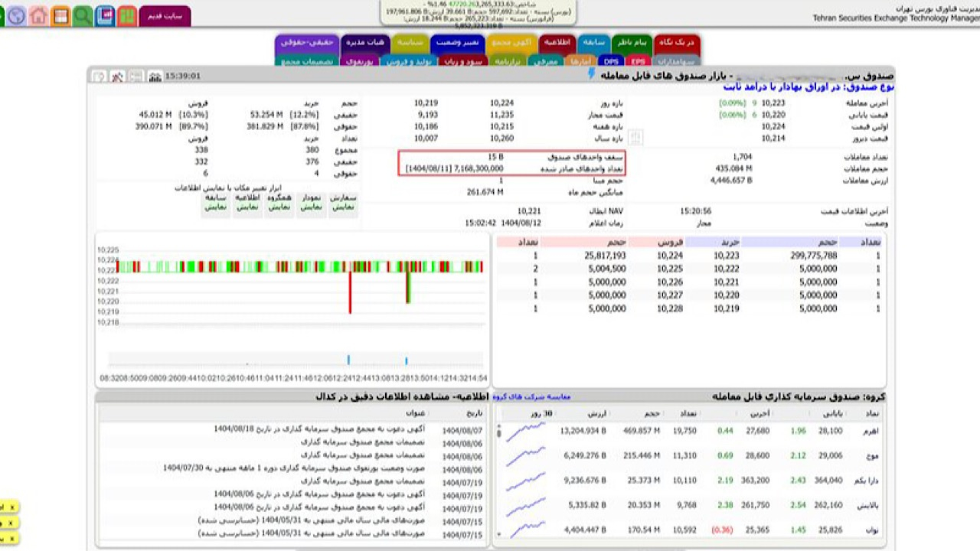Click the سایت قدیم old site button
This screenshot has width=980, height=551.
(x=164, y=14)
